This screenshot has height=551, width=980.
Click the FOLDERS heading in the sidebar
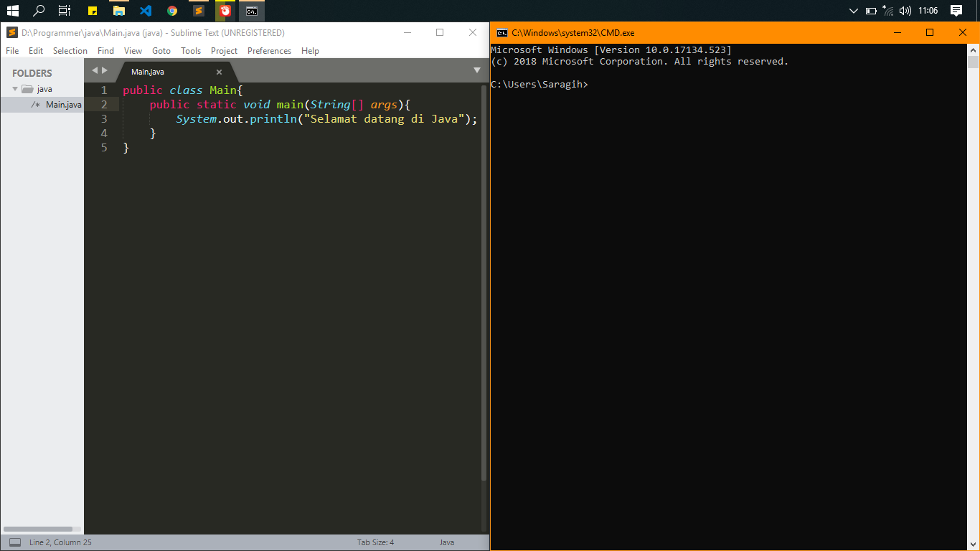32,73
